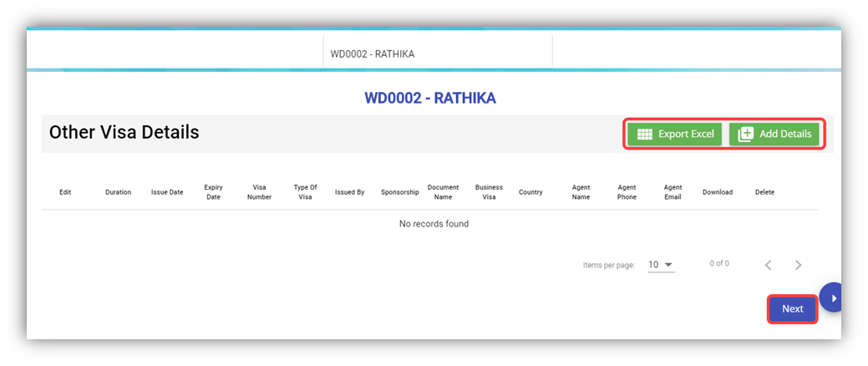Open the Items per page dropdown
The image size is (868, 366).
660,265
